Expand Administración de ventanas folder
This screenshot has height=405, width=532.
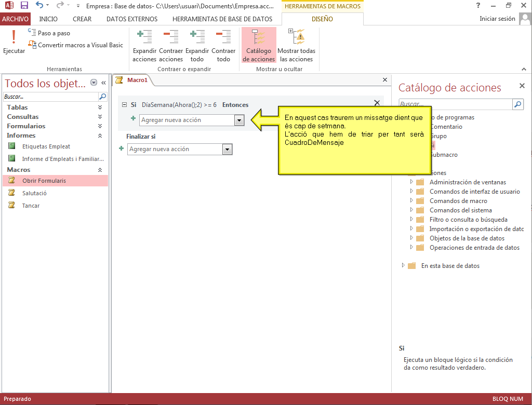(411, 182)
